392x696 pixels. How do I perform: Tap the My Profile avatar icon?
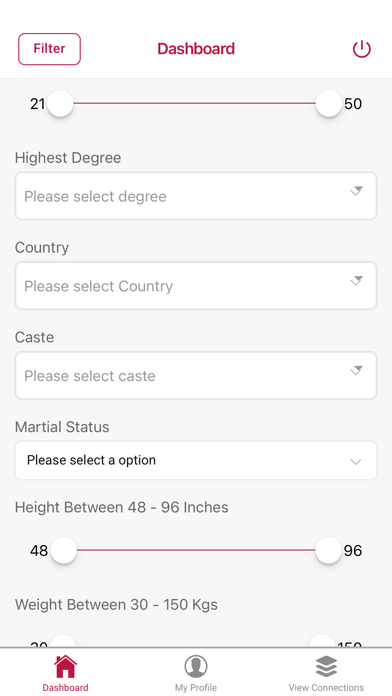[x=196, y=666]
